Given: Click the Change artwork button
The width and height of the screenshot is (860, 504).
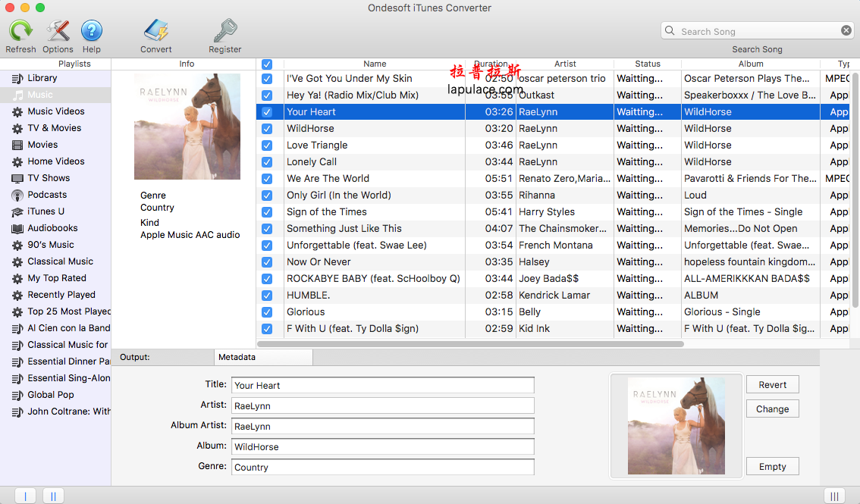Looking at the screenshot, I should [x=772, y=409].
